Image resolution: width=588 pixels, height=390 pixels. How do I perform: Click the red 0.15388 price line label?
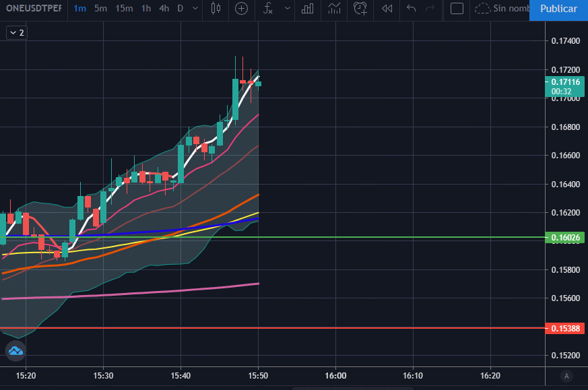(564, 329)
